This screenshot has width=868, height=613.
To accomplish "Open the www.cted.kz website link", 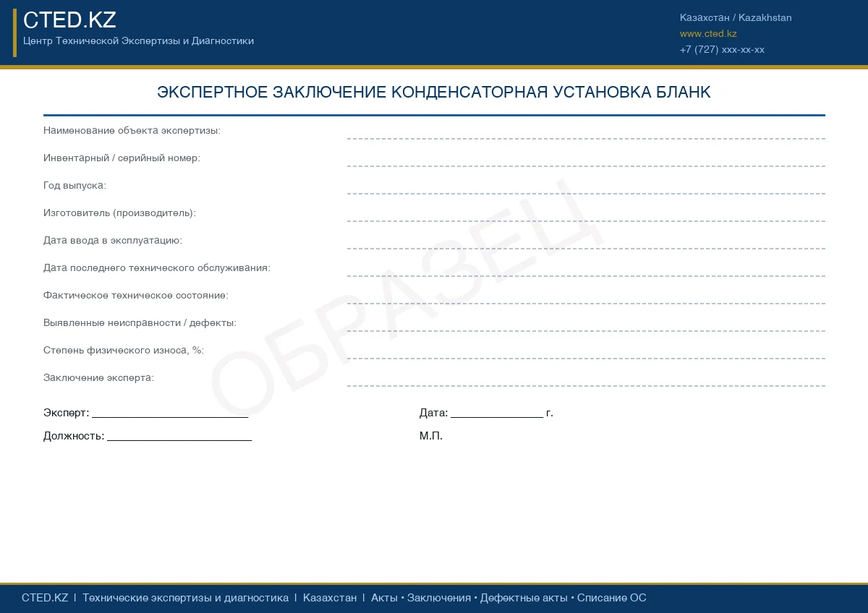I will pyautogui.click(x=708, y=34).
